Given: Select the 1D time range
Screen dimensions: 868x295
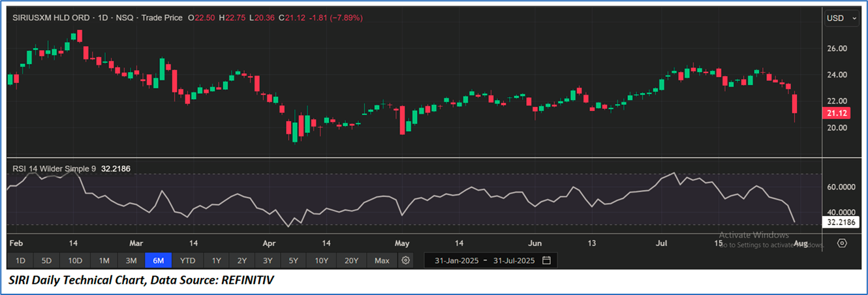Looking at the screenshot, I should [20, 260].
